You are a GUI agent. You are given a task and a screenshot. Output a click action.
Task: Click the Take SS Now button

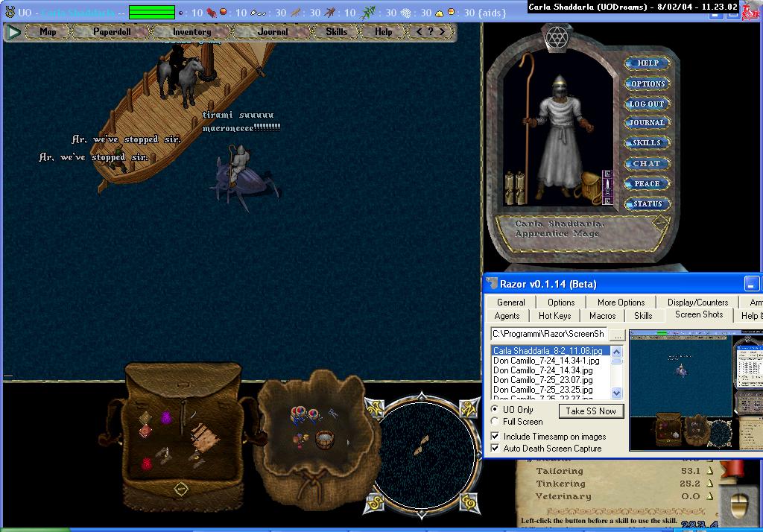591,411
